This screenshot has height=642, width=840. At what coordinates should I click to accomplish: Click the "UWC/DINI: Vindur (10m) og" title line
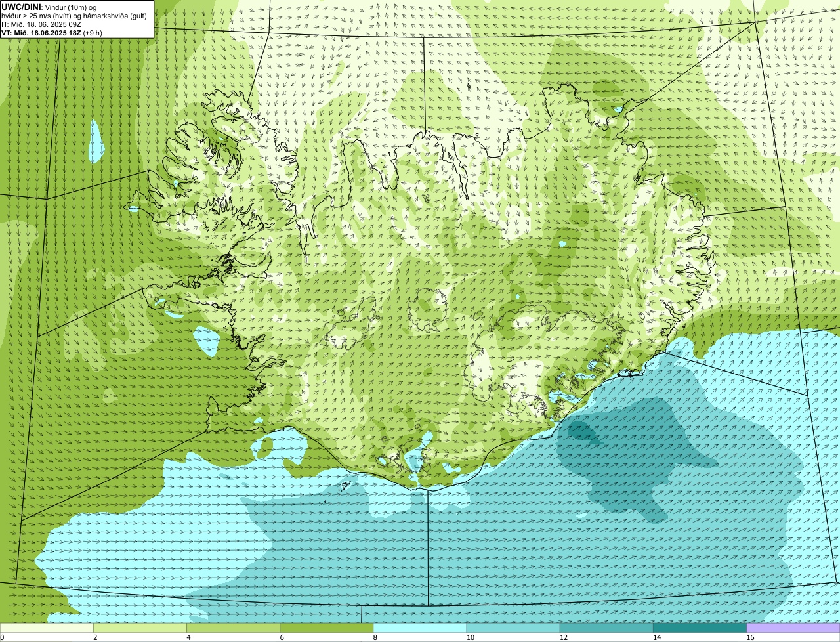tap(49, 7)
